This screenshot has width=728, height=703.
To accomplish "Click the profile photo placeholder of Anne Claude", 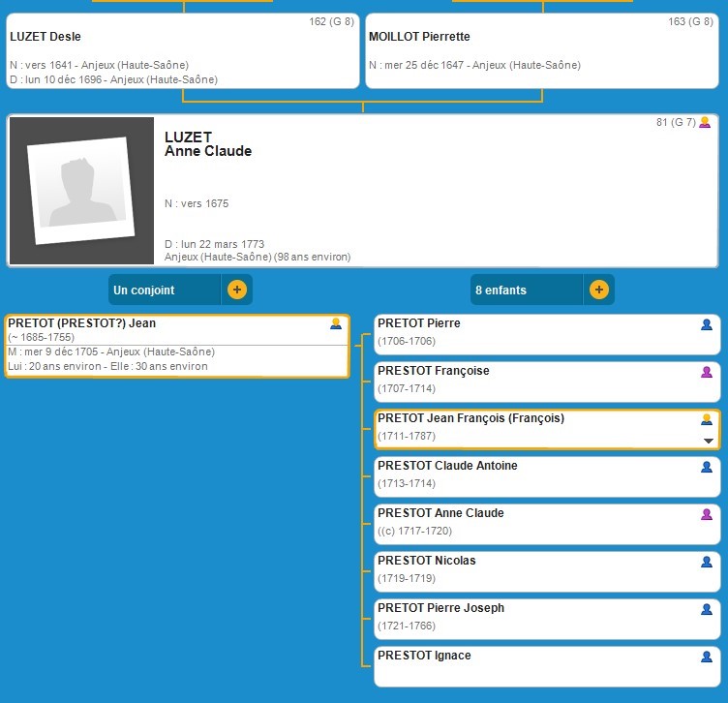I will (81, 191).
